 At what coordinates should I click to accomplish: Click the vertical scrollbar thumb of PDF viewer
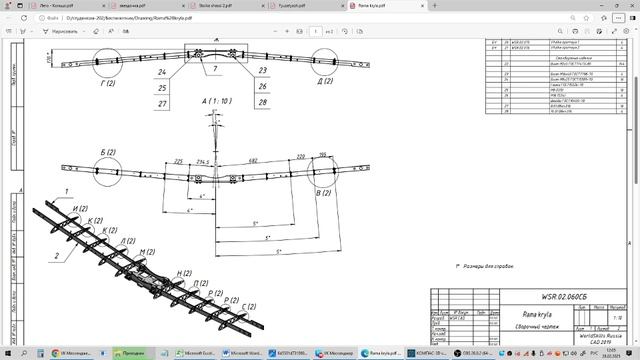(636, 130)
